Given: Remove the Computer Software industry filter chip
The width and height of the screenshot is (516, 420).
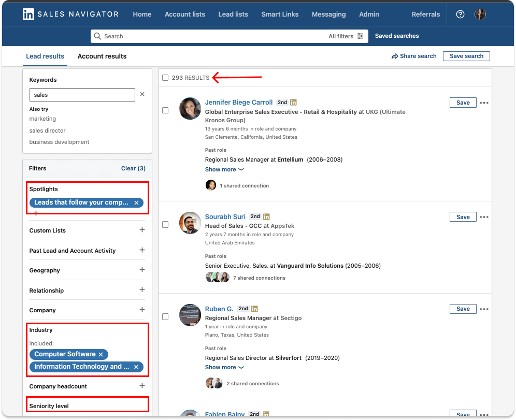Looking at the screenshot, I should pos(101,354).
